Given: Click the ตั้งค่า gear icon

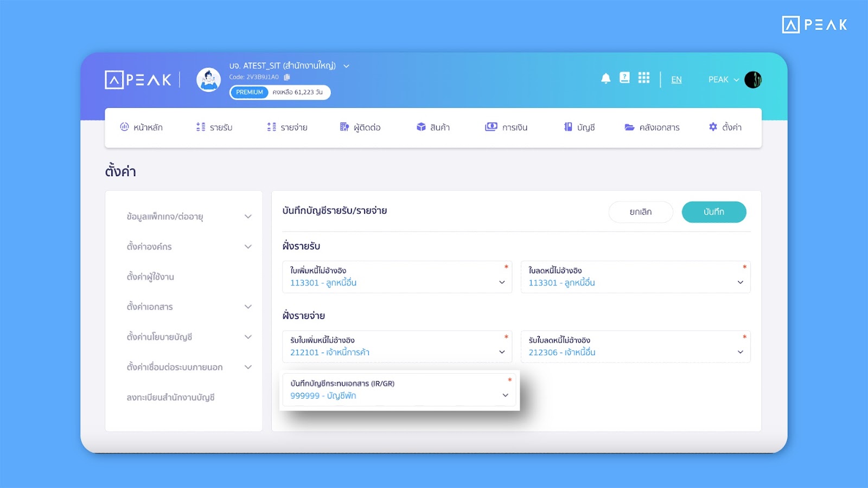Looking at the screenshot, I should pyautogui.click(x=713, y=127).
